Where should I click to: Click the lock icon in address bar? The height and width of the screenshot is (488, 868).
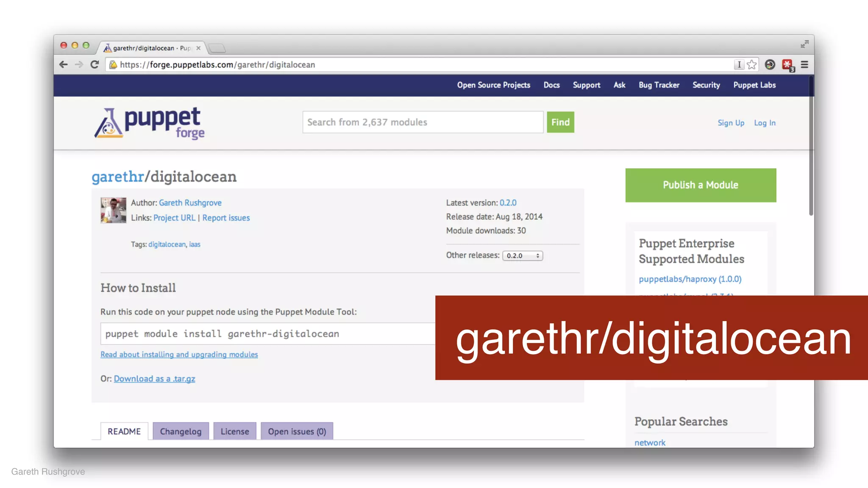(x=113, y=64)
